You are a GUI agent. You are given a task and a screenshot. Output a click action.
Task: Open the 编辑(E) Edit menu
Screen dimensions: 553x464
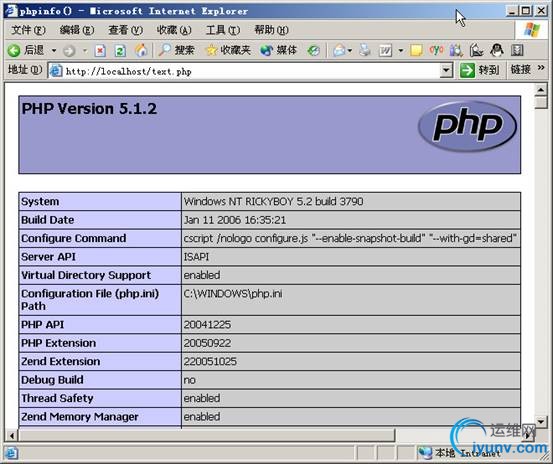(x=77, y=30)
